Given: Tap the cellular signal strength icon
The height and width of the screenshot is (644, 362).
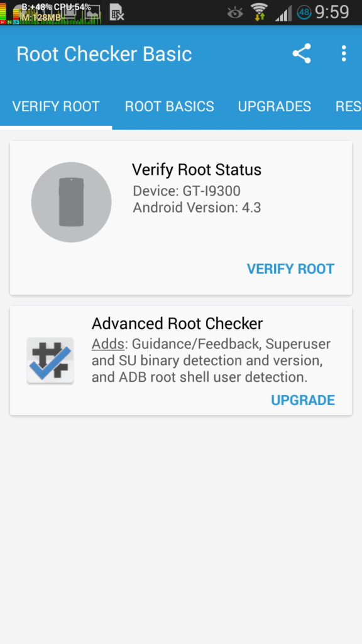Looking at the screenshot, I should coord(283,13).
